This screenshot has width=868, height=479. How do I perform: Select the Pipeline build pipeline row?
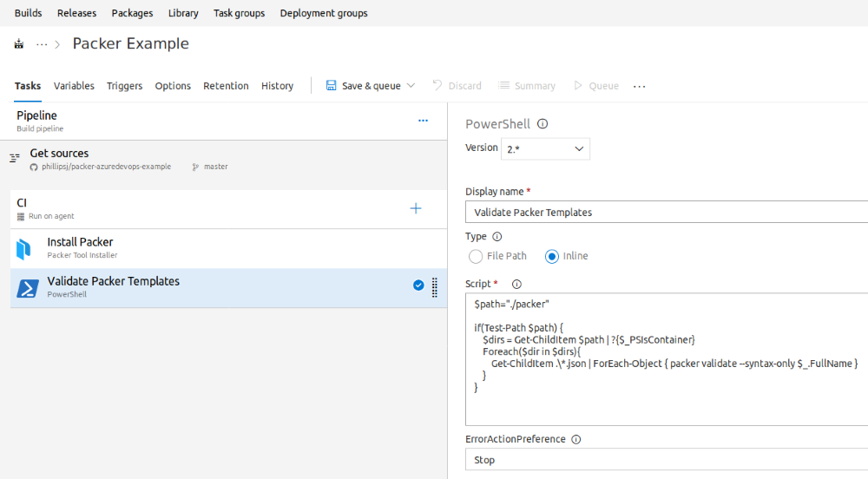224,121
